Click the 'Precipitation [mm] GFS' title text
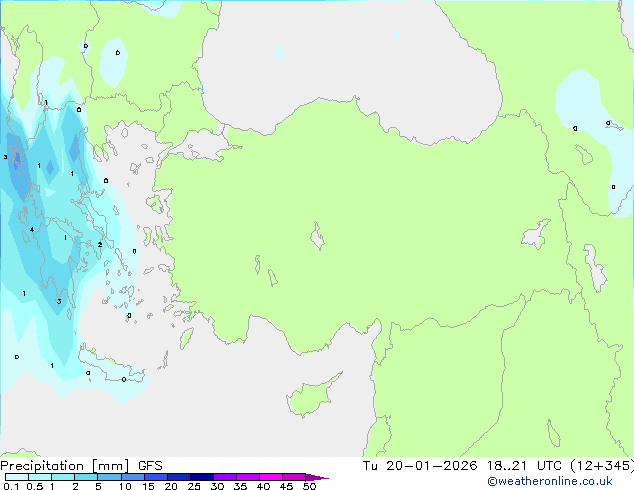 click(x=81, y=466)
